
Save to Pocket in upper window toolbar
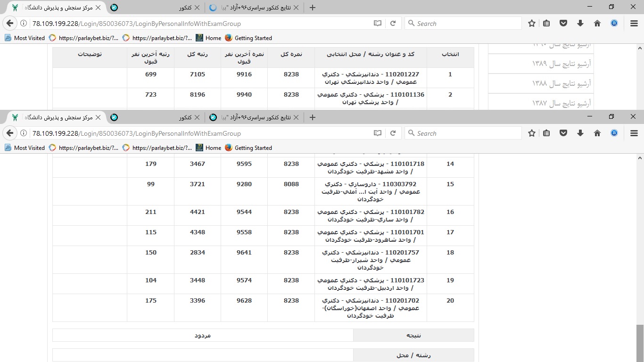[563, 23]
